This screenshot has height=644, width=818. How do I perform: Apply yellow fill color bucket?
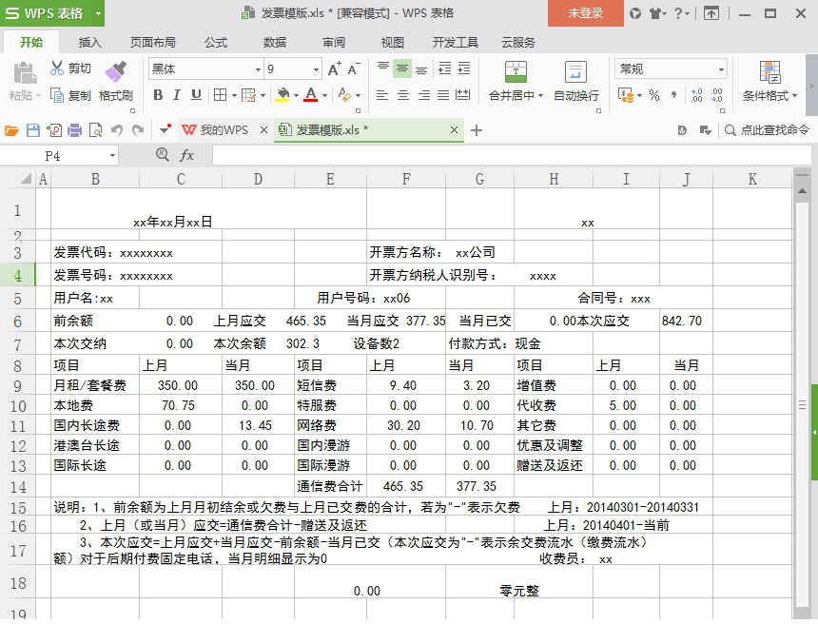click(x=282, y=95)
